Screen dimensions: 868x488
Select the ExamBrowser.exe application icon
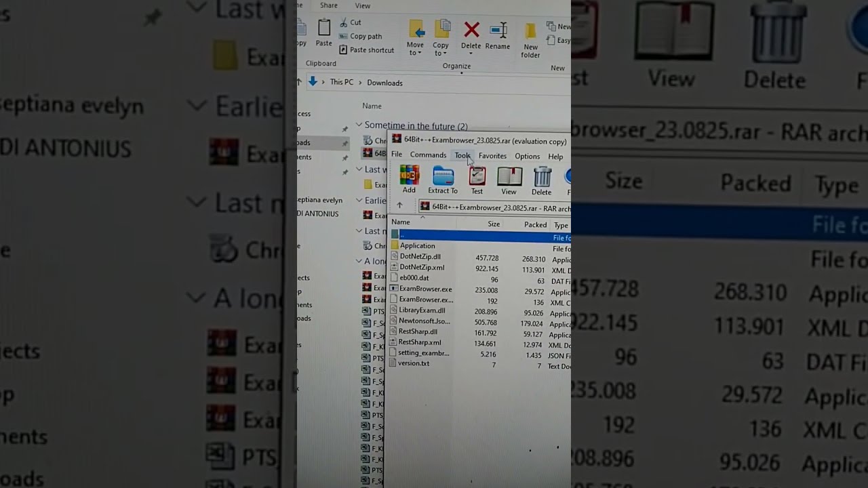[394, 289]
